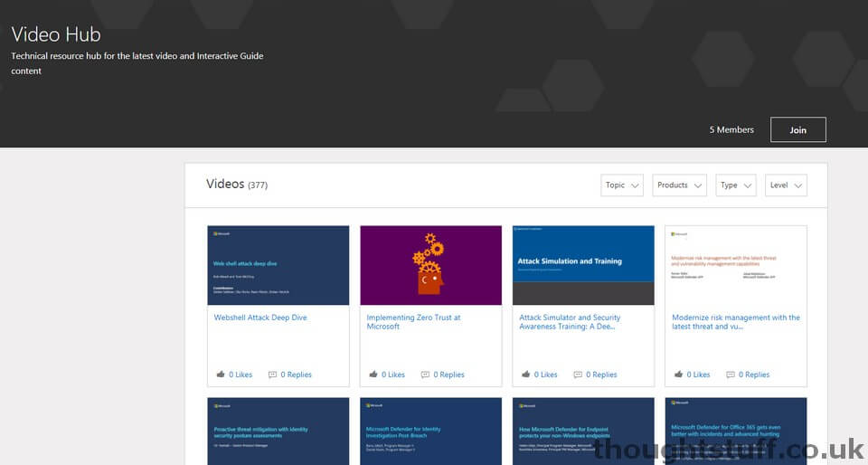Open Defender for Endpoint non-Windows endpoints thumbnail
The width and height of the screenshot is (868, 465).
[583, 432]
